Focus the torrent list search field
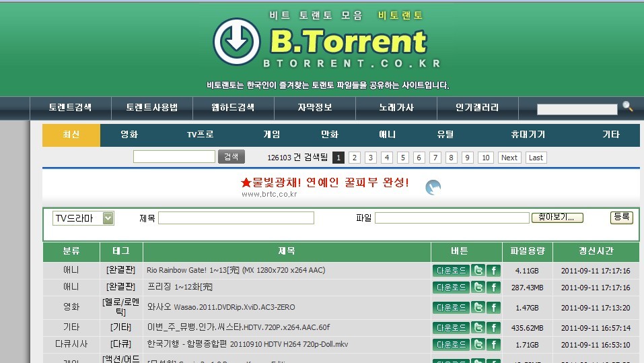The image size is (644, 363). pos(174,157)
